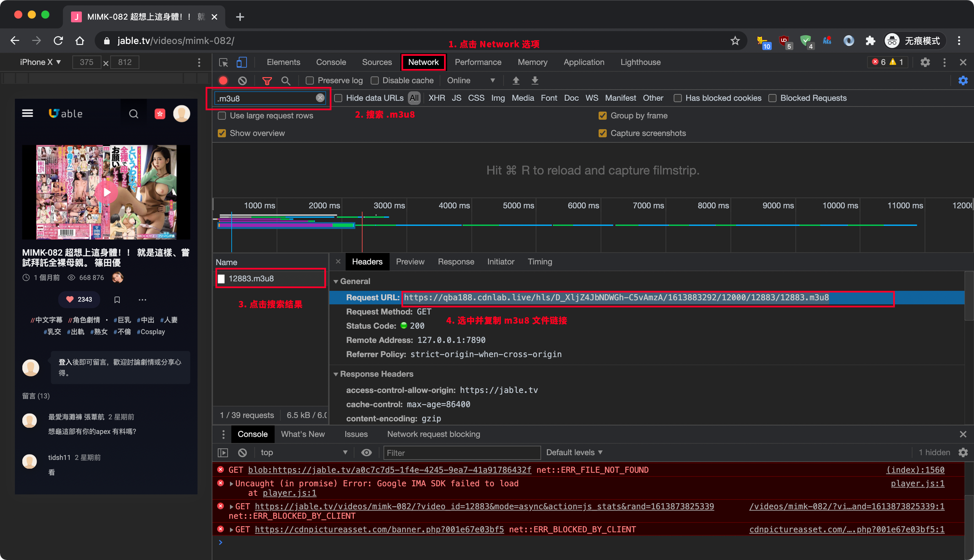Check Hide data URLs

tap(339, 98)
